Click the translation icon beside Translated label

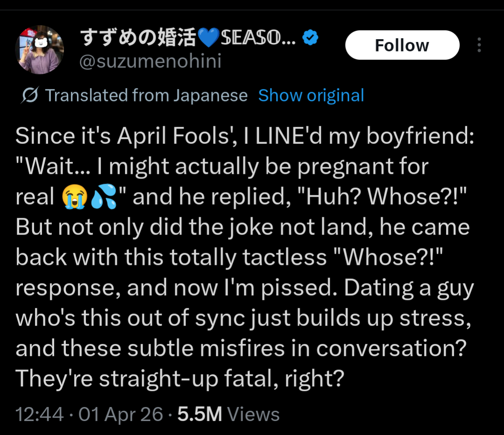[30, 96]
